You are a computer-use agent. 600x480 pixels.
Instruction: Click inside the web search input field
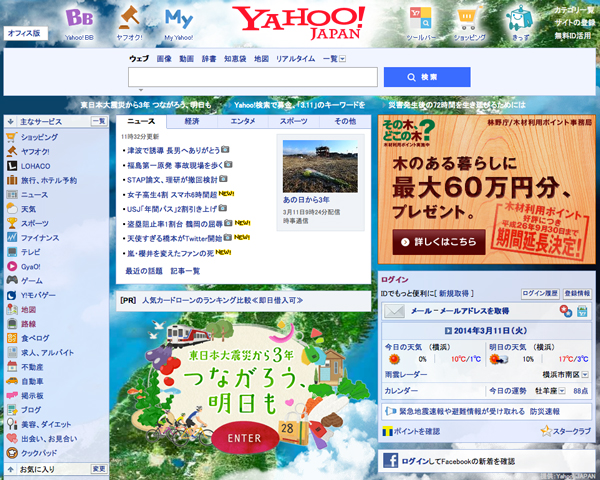[x=253, y=77]
